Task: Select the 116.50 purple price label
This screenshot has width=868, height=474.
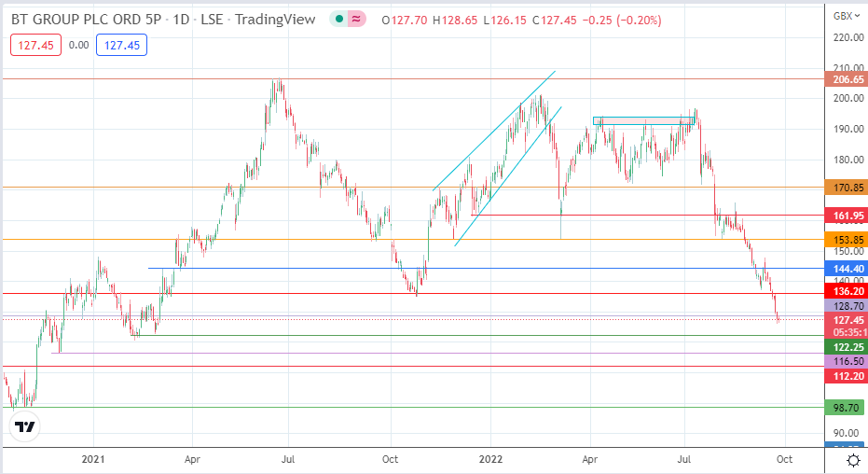Action: tap(847, 361)
